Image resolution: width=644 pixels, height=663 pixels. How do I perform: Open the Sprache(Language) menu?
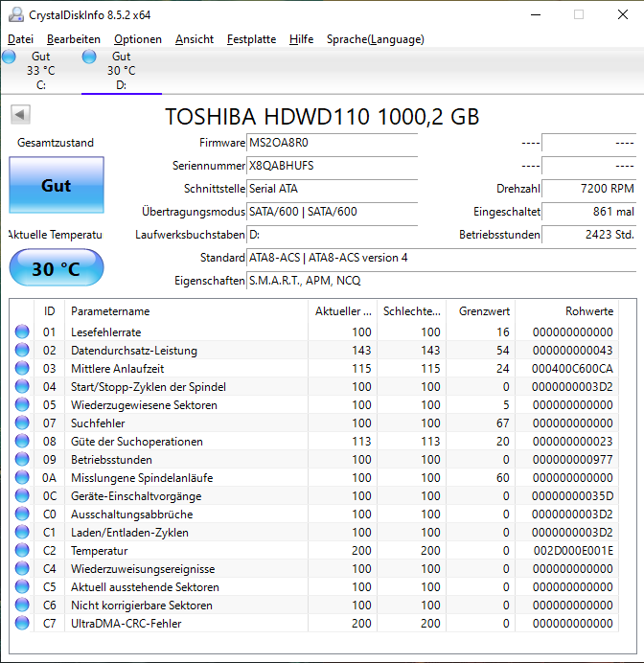pos(375,39)
